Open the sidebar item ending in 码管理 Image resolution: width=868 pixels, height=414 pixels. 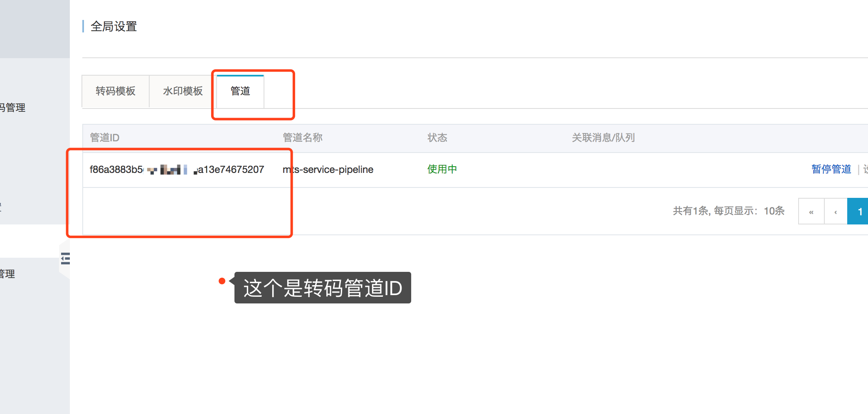coord(13,108)
